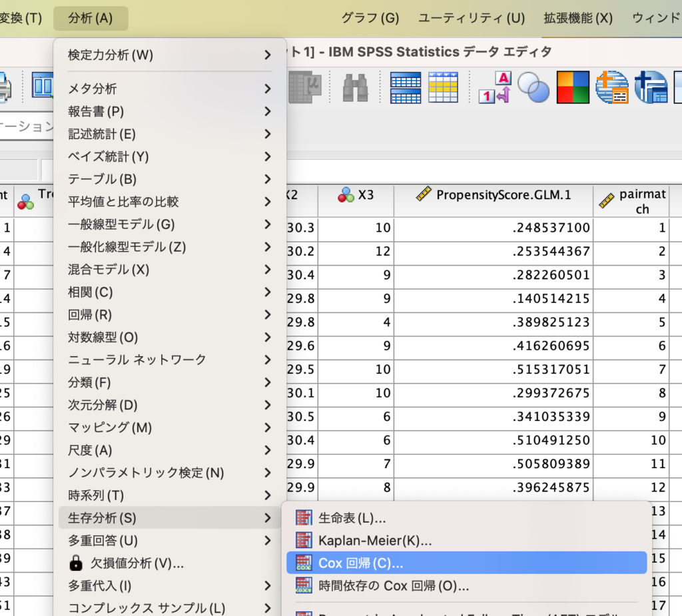Screen dimensions: 682x616
Task: Open the 分析 (A) menu bar item
Action: [x=91, y=18]
